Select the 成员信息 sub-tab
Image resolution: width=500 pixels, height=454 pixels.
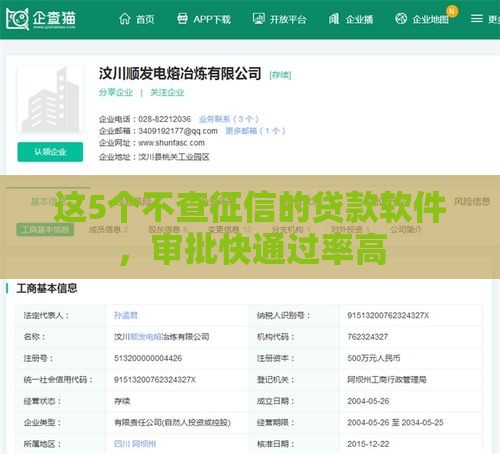point(109,229)
